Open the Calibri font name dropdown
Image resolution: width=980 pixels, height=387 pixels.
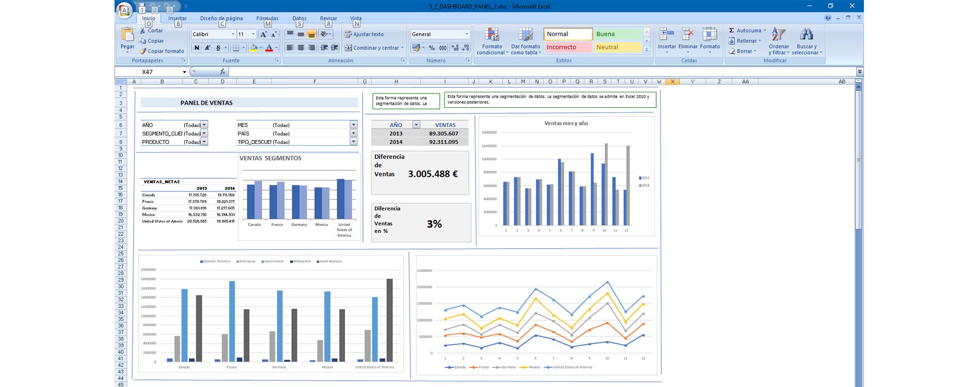pyautogui.click(x=233, y=34)
